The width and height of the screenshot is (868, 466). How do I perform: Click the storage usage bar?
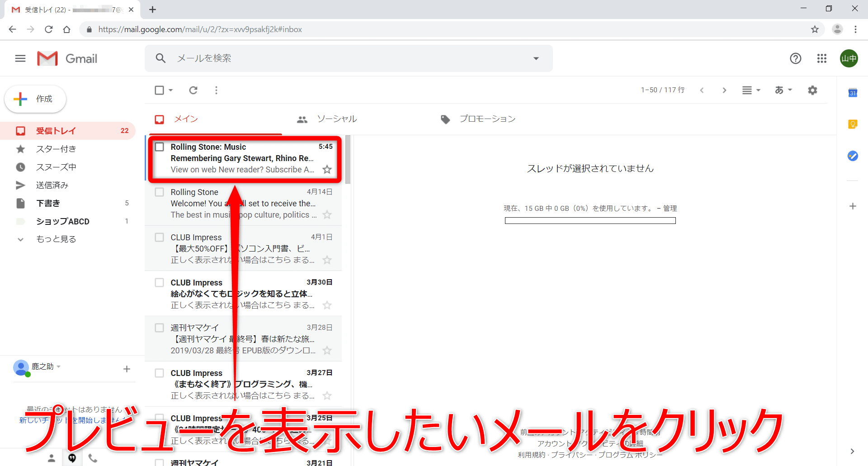click(590, 221)
